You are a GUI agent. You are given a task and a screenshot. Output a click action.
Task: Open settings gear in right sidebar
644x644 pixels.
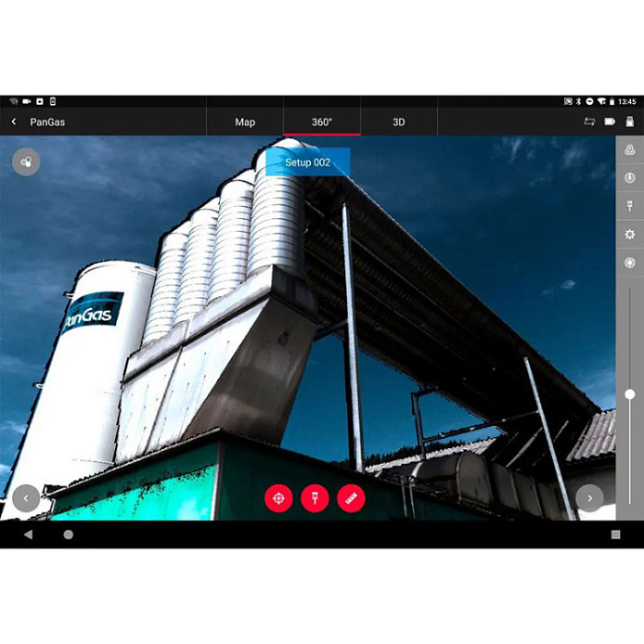(x=629, y=235)
